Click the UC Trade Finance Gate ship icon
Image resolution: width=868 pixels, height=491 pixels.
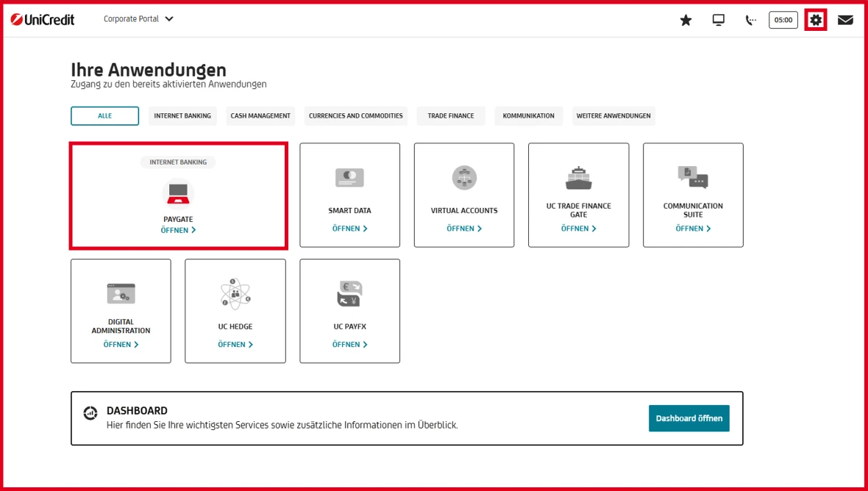578,176
